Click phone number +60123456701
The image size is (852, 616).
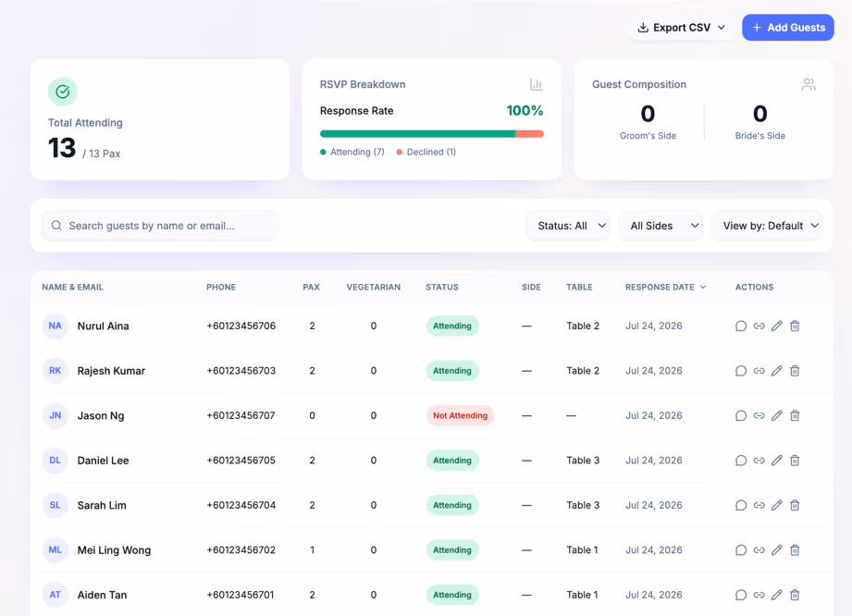point(241,595)
